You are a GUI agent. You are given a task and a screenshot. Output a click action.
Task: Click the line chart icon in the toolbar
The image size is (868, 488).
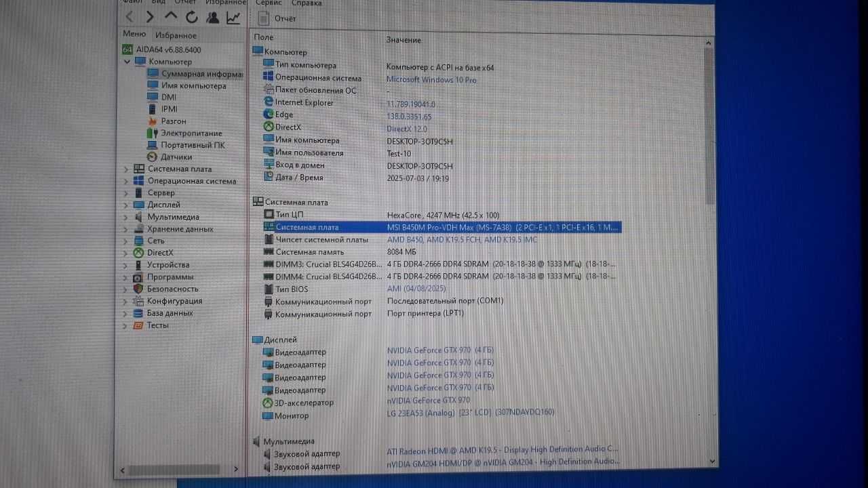[233, 18]
